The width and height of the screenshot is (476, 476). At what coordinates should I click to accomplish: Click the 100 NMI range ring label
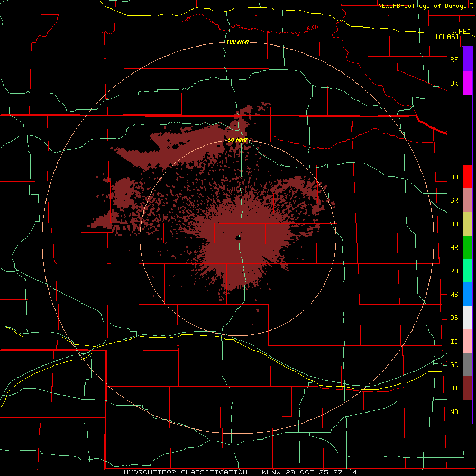click(x=237, y=42)
